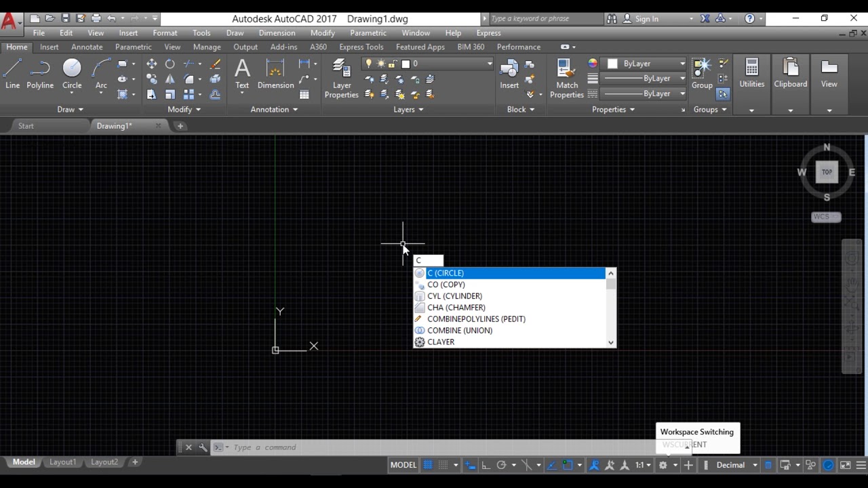
Task: Open the Decimal units dropdown
Action: 755,465
